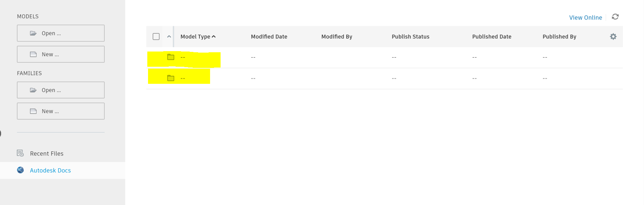The width and height of the screenshot is (644, 205).
Task: Click the Autodesk Docs globe icon
Action: coord(20,170)
